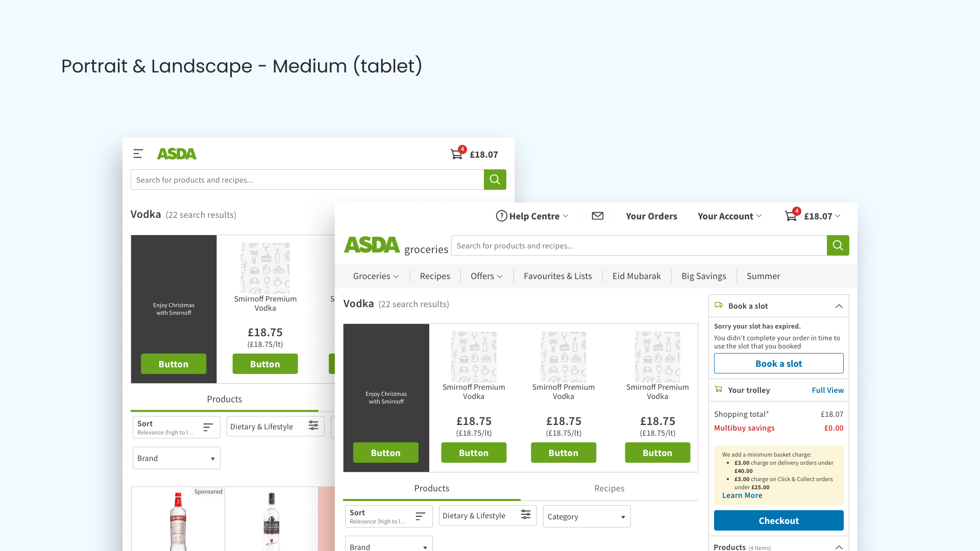Click "Shopping total" label
This screenshot has width=980, height=551.
pos(740,414)
